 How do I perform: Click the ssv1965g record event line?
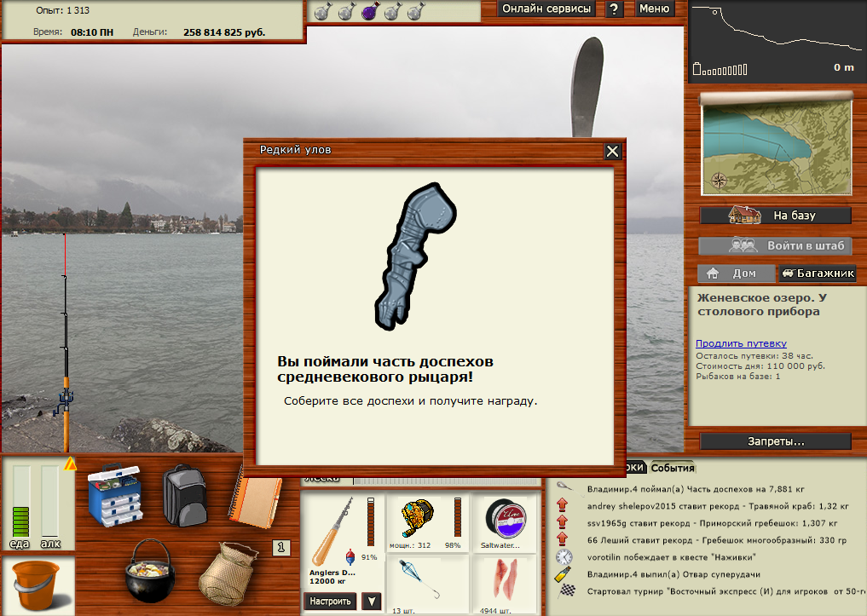[x=712, y=522]
